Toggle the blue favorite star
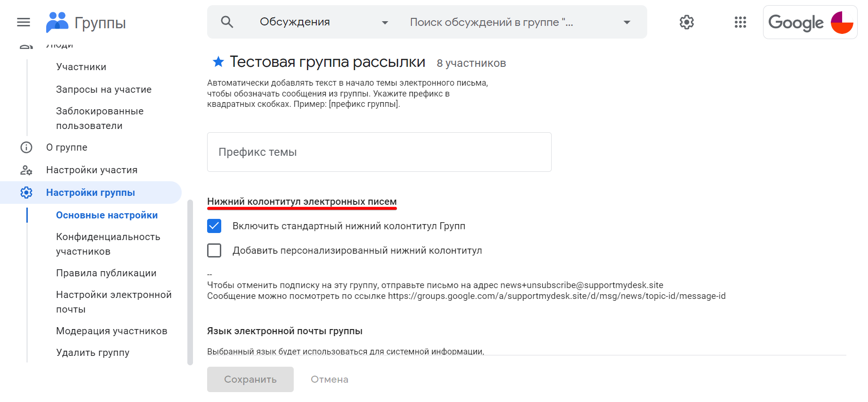This screenshot has width=868, height=402. pyautogui.click(x=218, y=62)
